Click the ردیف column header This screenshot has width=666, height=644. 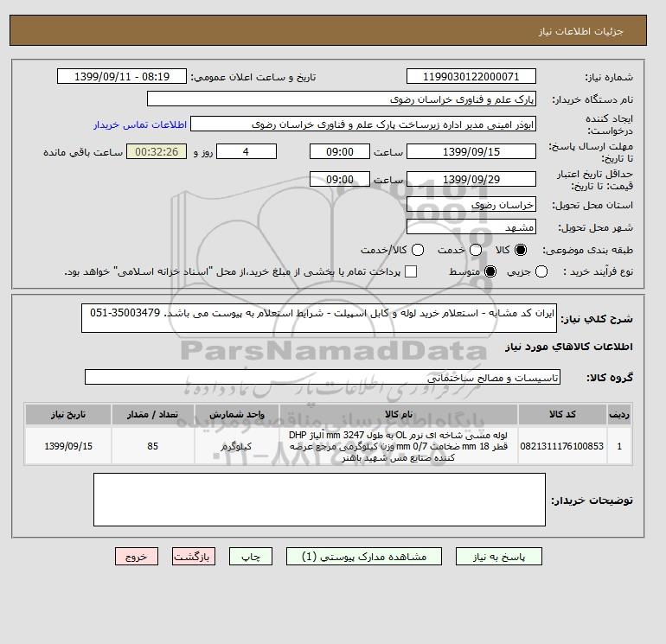coord(619,414)
